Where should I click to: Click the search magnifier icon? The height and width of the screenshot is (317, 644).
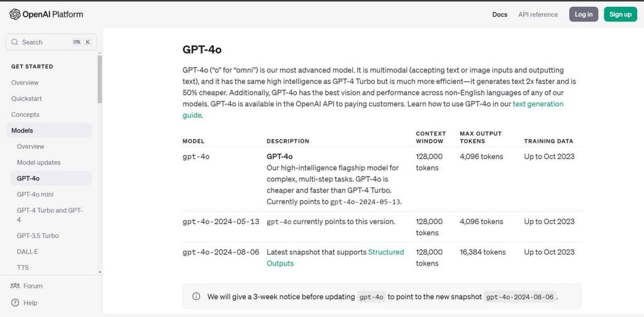pos(15,42)
